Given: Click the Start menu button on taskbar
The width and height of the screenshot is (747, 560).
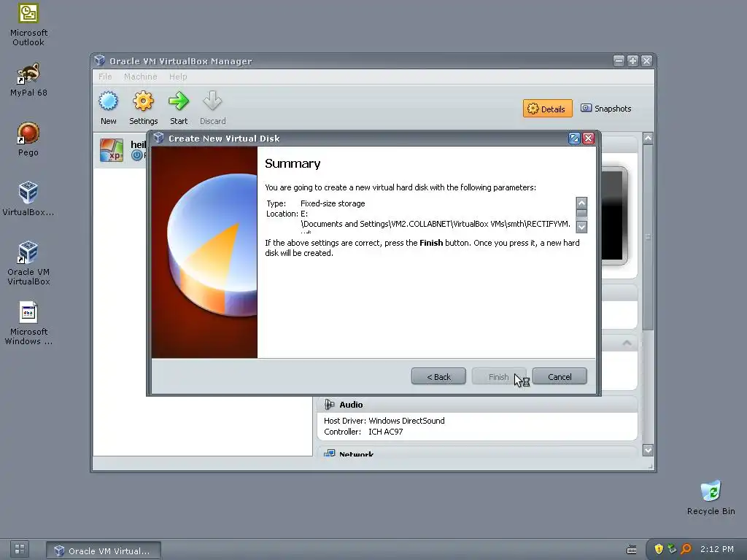Looking at the screenshot, I should (20, 549).
